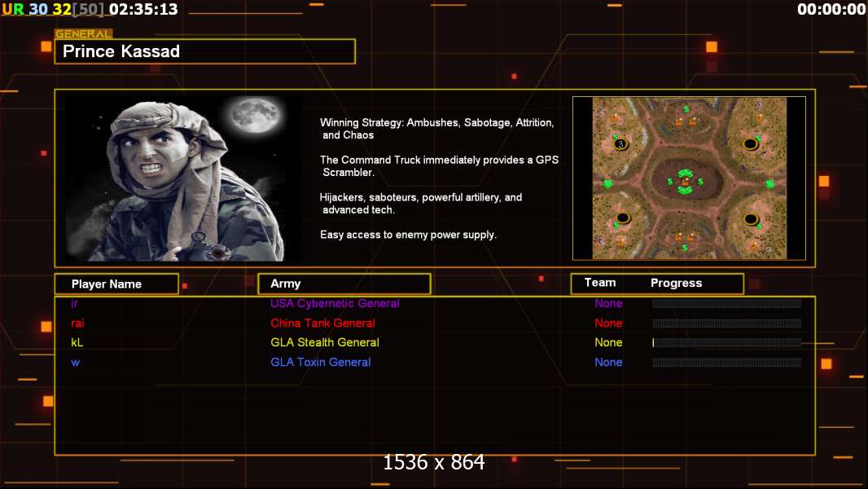Open the map preview thumbnail
The height and width of the screenshot is (489, 868).
689,178
